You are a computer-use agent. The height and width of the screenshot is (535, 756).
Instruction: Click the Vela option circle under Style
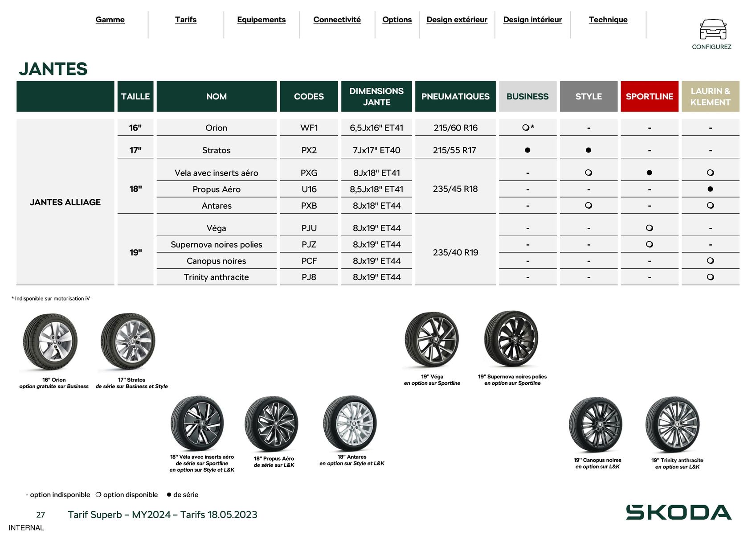point(588,173)
